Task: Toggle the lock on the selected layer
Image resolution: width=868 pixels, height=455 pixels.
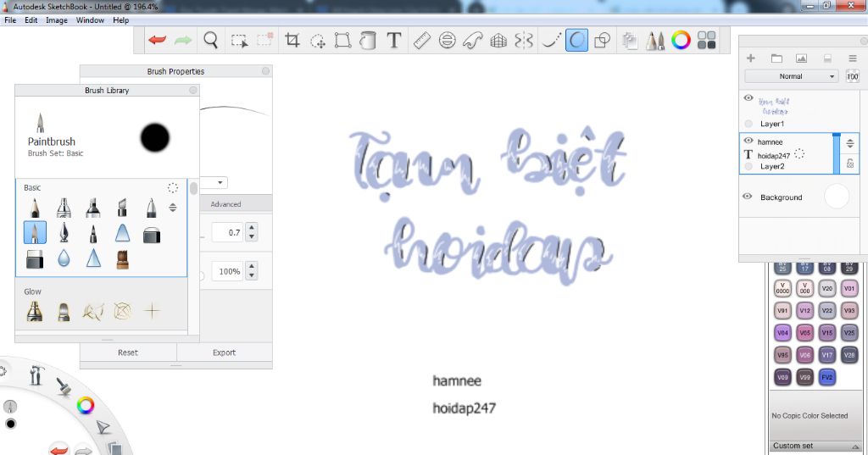Action: click(849, 164)
